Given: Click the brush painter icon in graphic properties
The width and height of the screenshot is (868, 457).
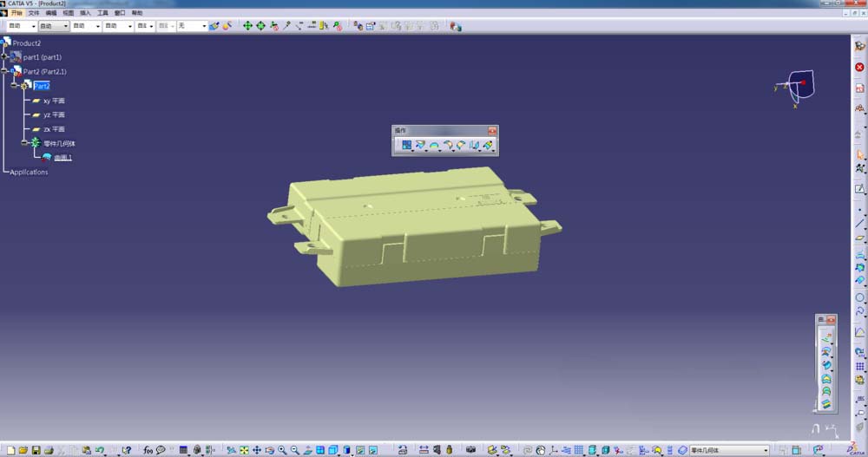Looking at the screenshot, I should point(214,26).
